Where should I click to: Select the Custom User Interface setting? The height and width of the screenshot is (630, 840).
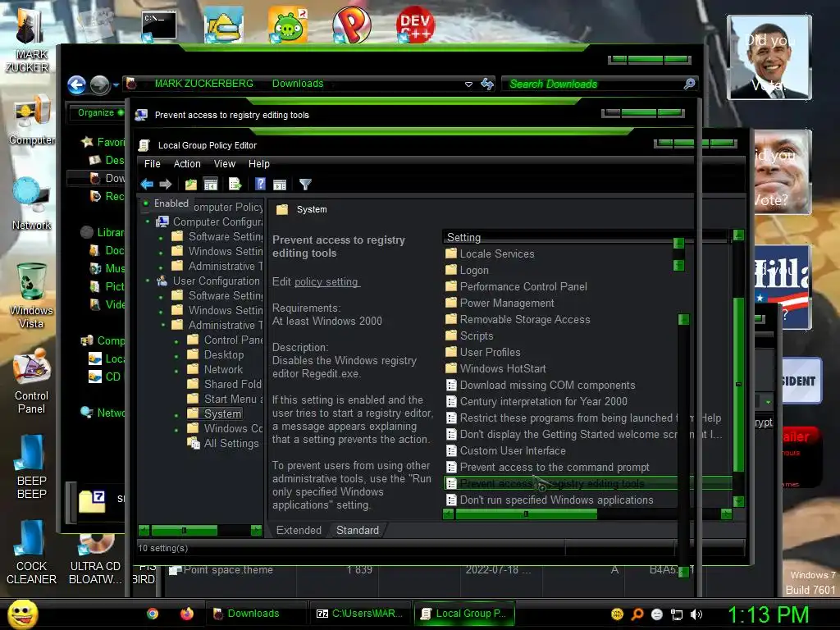pyautogui.click(x=513, y=450)
